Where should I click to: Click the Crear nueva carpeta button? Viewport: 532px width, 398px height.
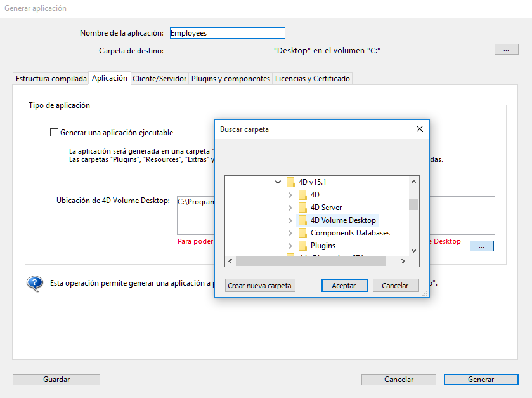click(x=260, y=286)
